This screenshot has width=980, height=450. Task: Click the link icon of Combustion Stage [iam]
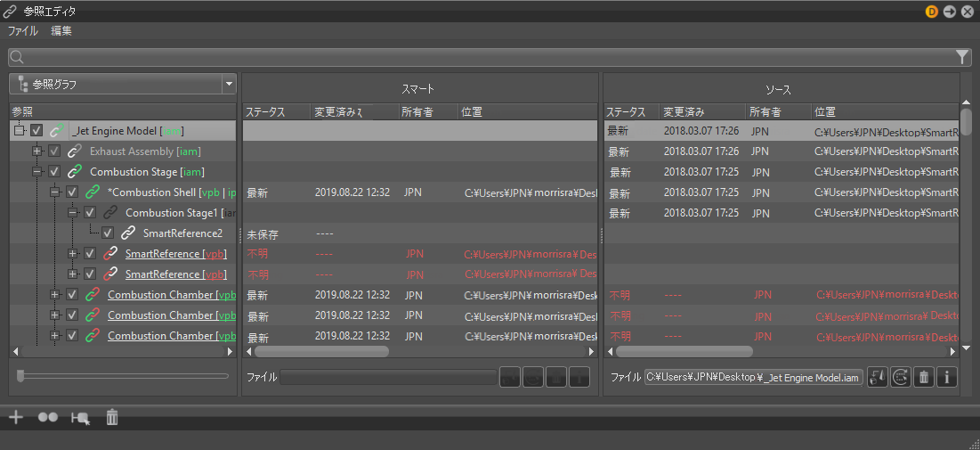pos(75,171)
